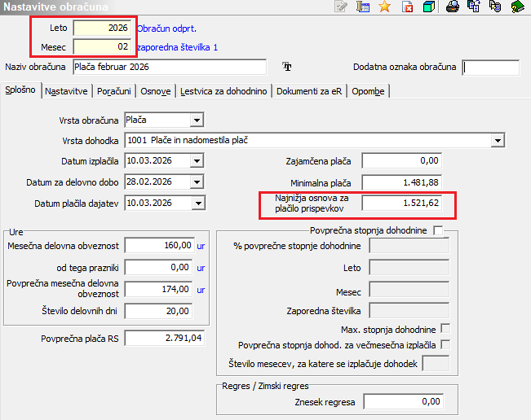Image resolution: width=531 pixels, height=420 pixels.
Task: Click the % povprečne stopnje dohodnine field
Action: pyautogui.click(x=409, y=245)
